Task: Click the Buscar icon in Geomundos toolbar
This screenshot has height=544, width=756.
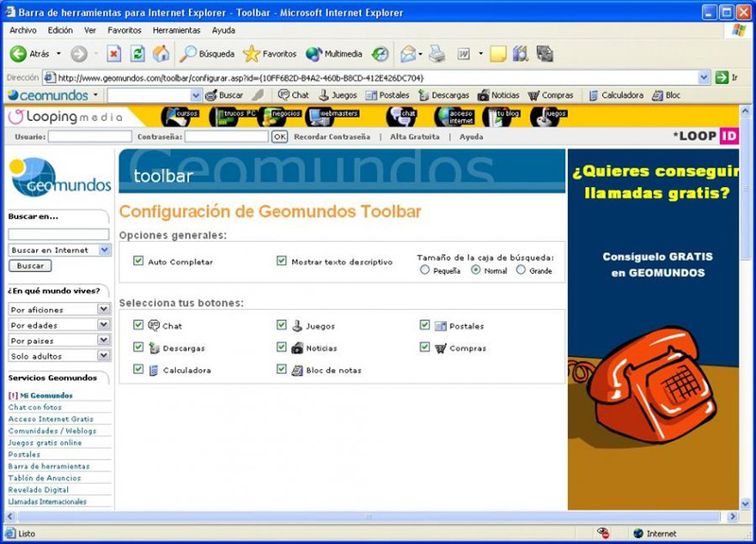Action: click(211, 95)
